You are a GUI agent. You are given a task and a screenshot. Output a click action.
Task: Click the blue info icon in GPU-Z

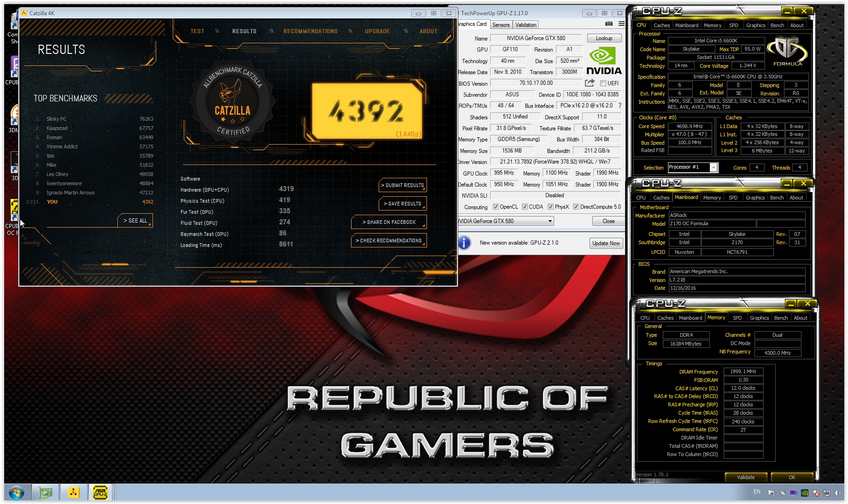click(464, 243)
